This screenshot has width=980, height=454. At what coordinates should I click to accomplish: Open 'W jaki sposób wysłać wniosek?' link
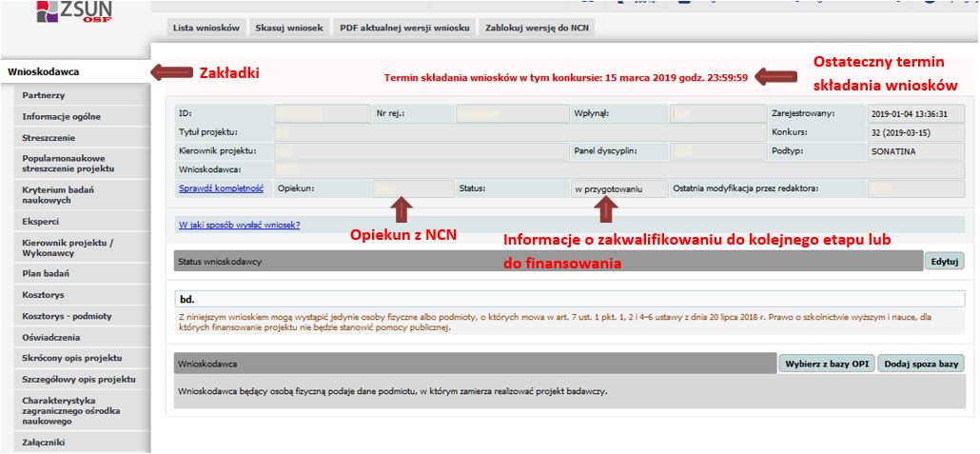[239, 225]
